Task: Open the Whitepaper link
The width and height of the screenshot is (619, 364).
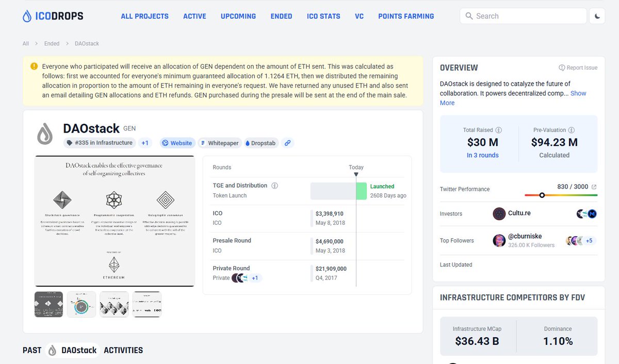Action: (220, 143)
